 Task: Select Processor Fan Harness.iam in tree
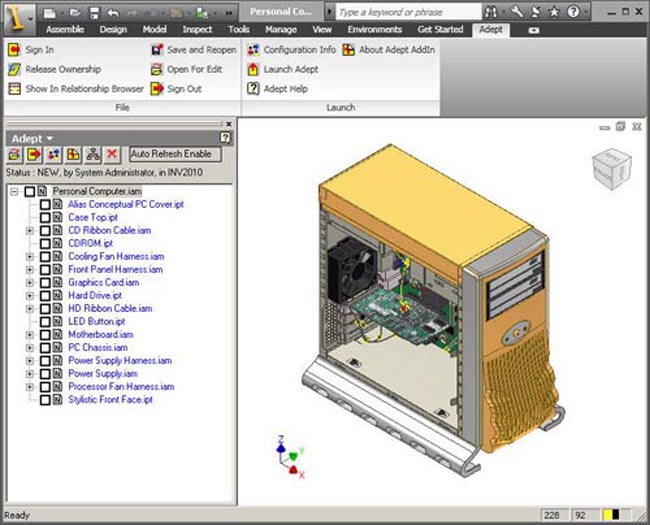coord(121,387)
